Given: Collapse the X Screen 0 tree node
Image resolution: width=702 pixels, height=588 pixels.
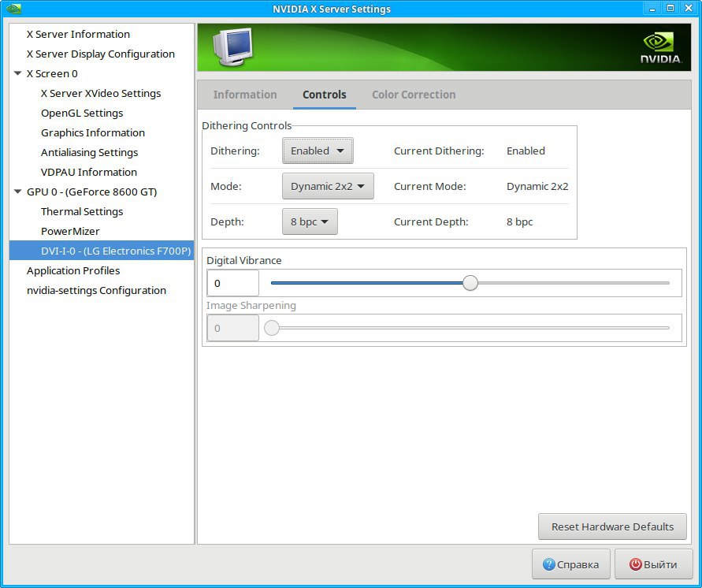Looking at the screenshot, I should (18, 73).
